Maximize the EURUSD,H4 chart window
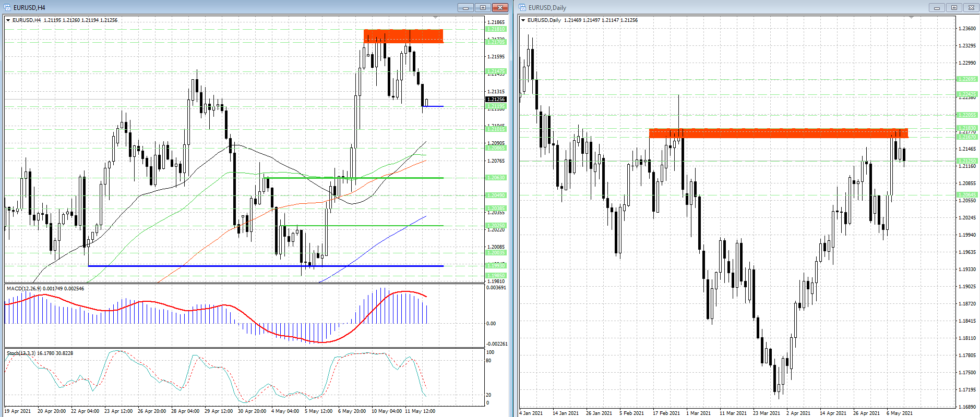This screenshot has height=417, width=980. 483,7
